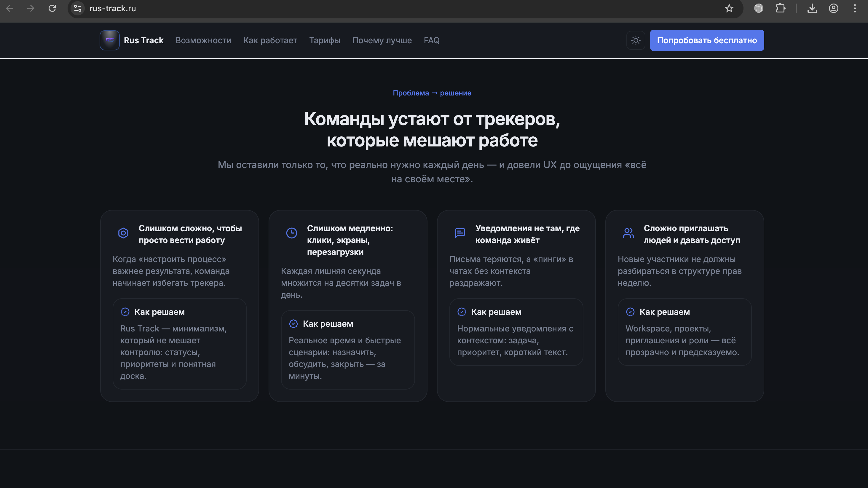Viewport: 868px width, 488px height.
Task: Click the browser forward arrow
Action: click(31, 8)
